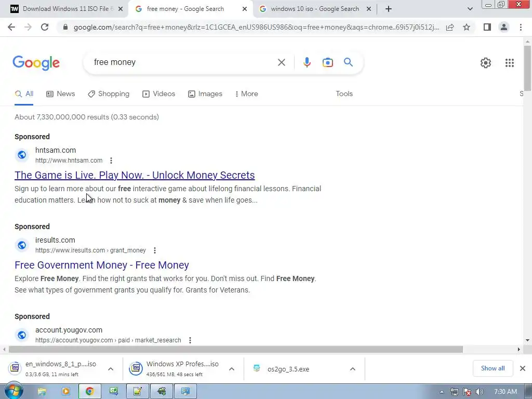Open Chrome three-dot menu
The height and width of the screenshot is (399, 532).
click(x=521, y=27)
